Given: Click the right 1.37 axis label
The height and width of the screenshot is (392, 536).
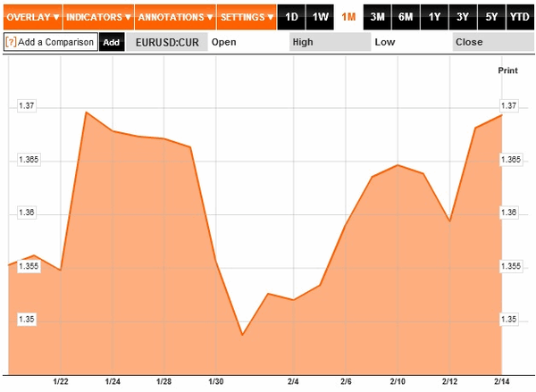Looking at the screenshot, I should [509, 105].
